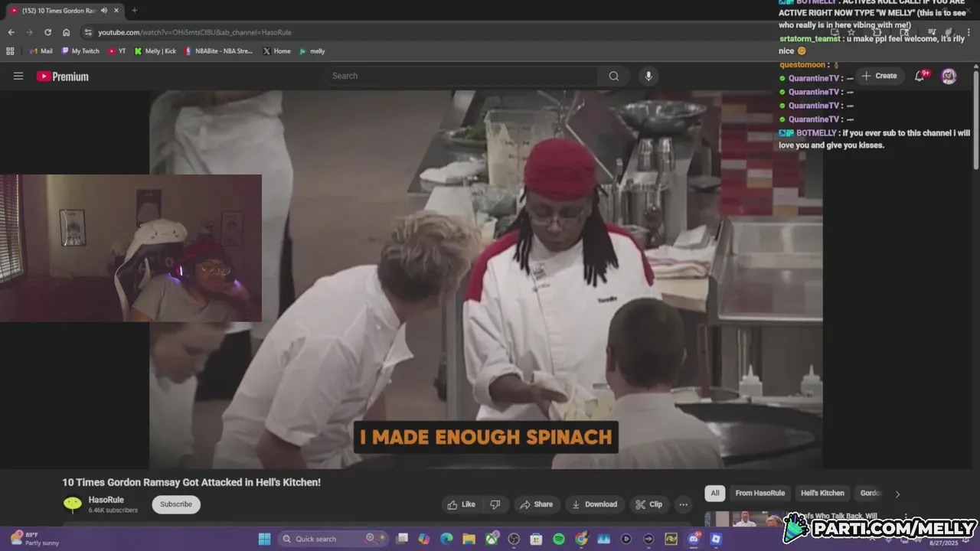Viewport: 980px width, 551px height.
Task: Open Xbox app from the taskbar
Action: tap(492, 539)
